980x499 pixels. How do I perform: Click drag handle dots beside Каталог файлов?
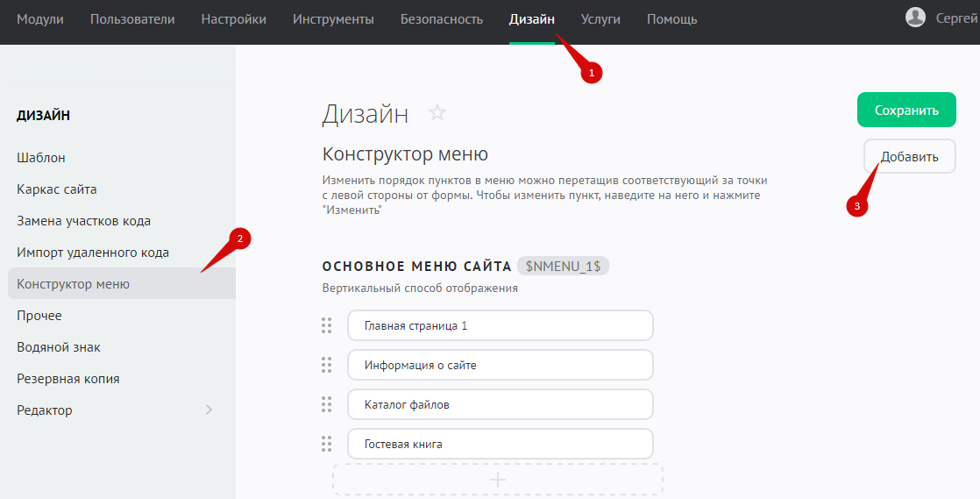tap(326, 404)
